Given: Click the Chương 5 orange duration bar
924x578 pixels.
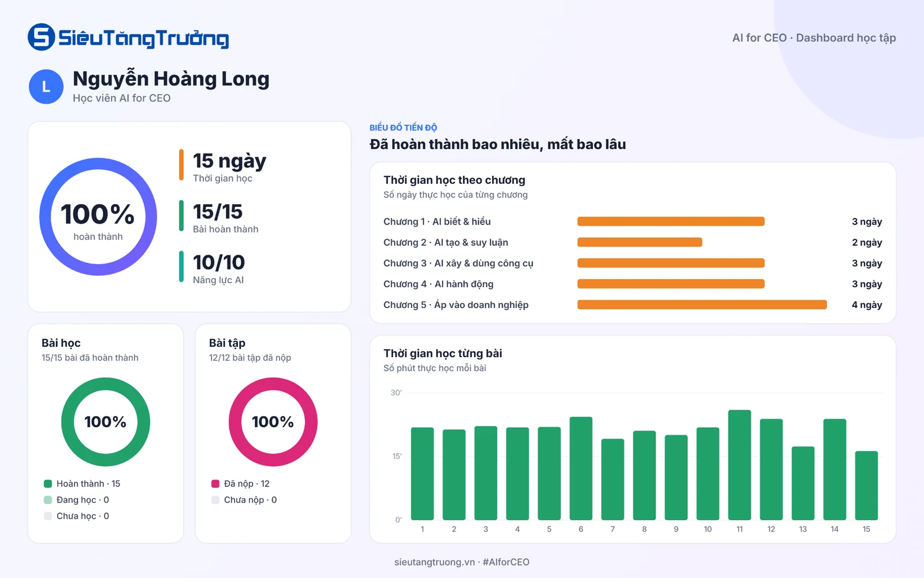Looking at the screenshot, I should [702, 305].
